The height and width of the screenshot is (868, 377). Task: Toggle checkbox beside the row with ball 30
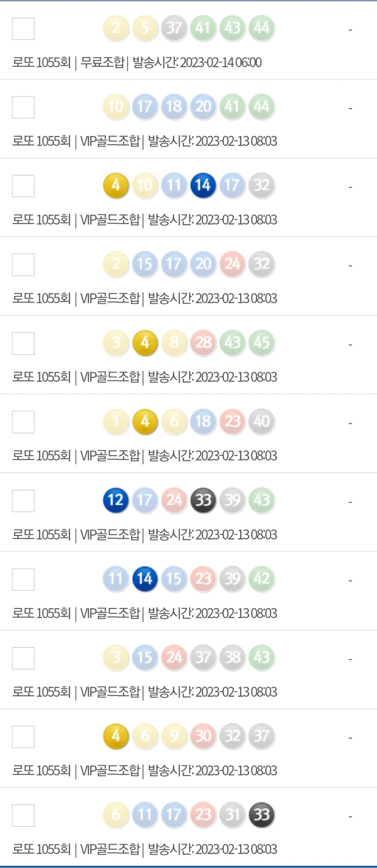click(x=23, y=737)
